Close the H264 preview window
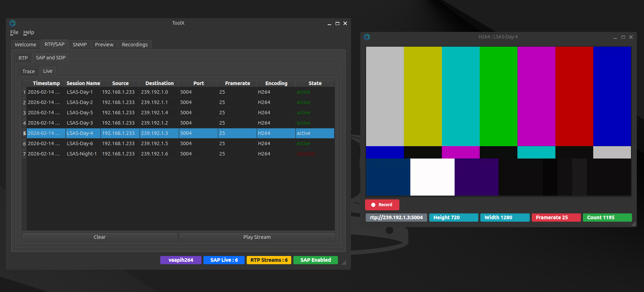This screenshot has height=292, width=644. 631,37
